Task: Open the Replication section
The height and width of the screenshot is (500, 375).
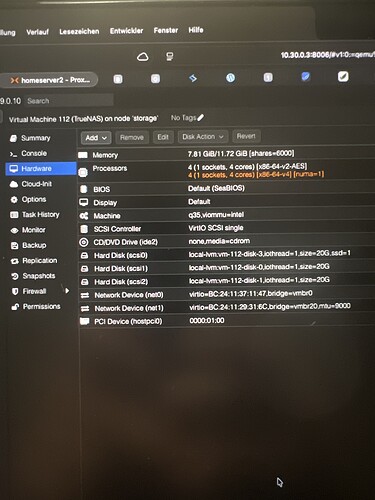Action: [39, 261]
